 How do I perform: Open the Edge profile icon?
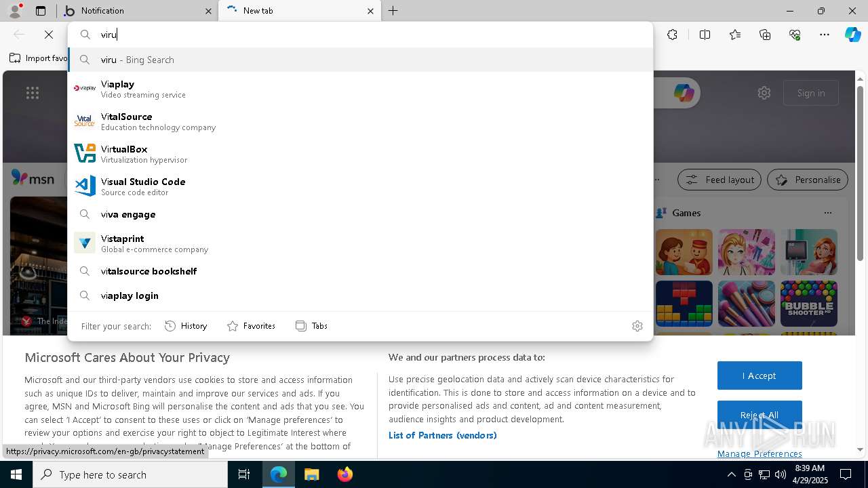pyautogui.click(x=15, y=11)
